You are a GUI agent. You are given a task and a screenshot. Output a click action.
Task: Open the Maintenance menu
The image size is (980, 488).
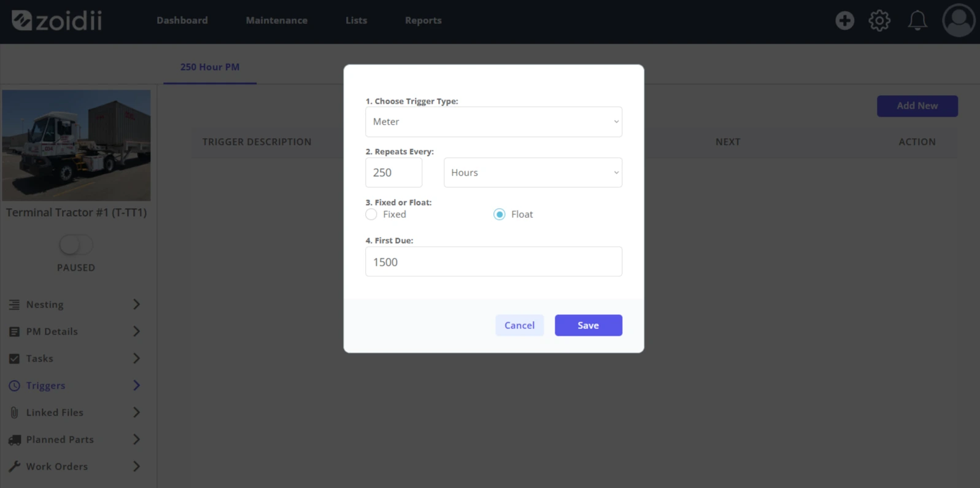pos(277,20)
